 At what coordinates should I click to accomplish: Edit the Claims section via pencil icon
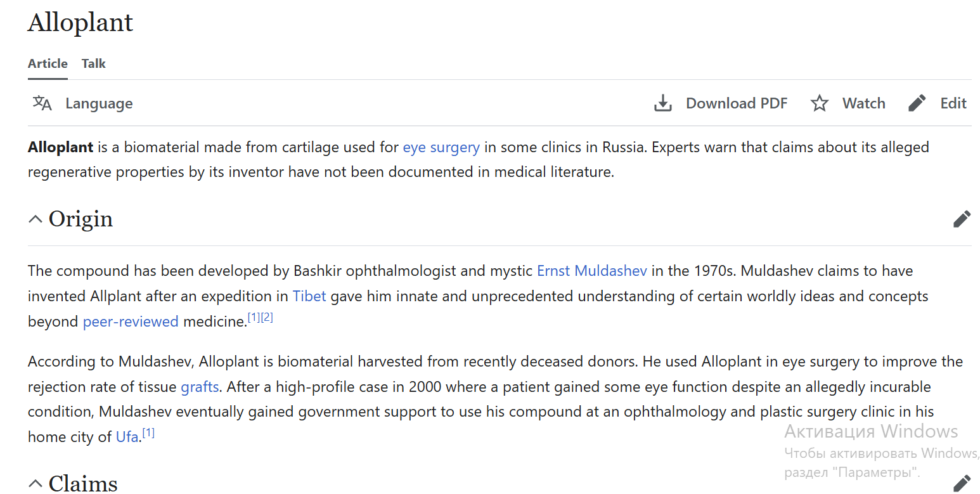pos(961,483)
